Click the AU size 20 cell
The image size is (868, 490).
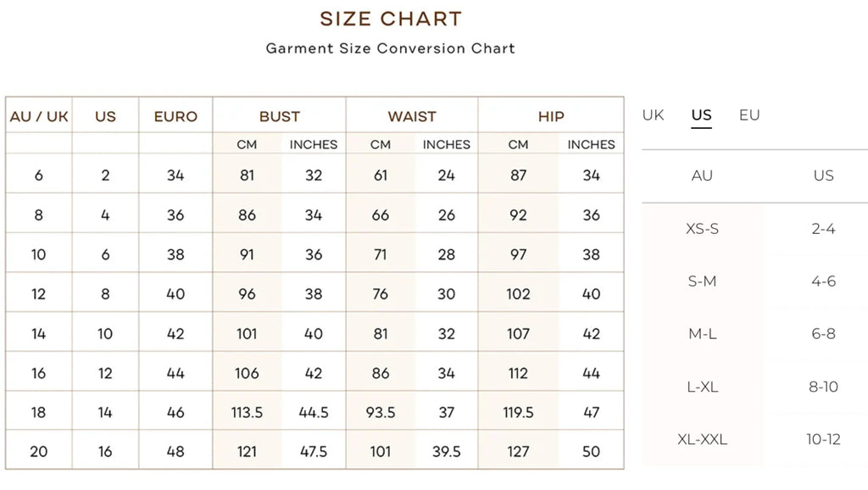[x=39, y=452]
